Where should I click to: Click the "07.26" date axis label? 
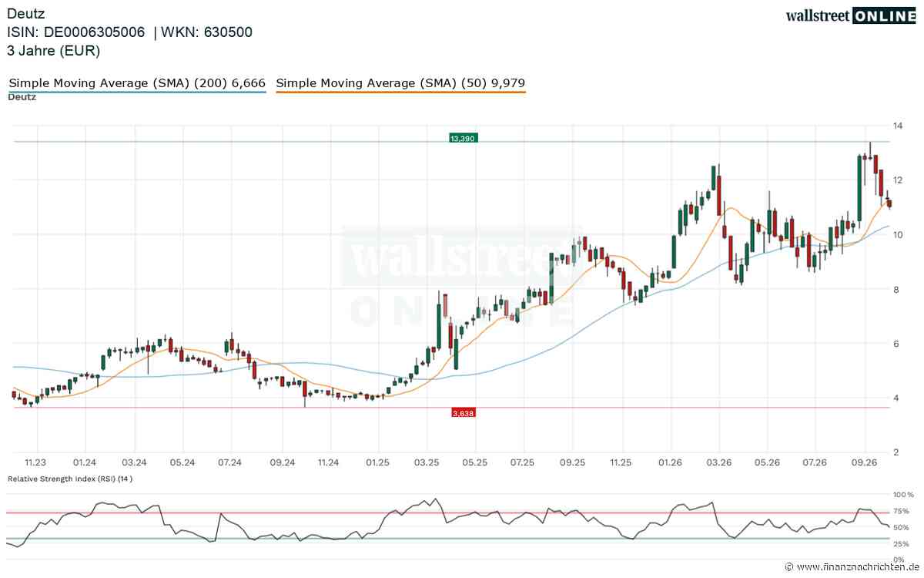[815, 462]
